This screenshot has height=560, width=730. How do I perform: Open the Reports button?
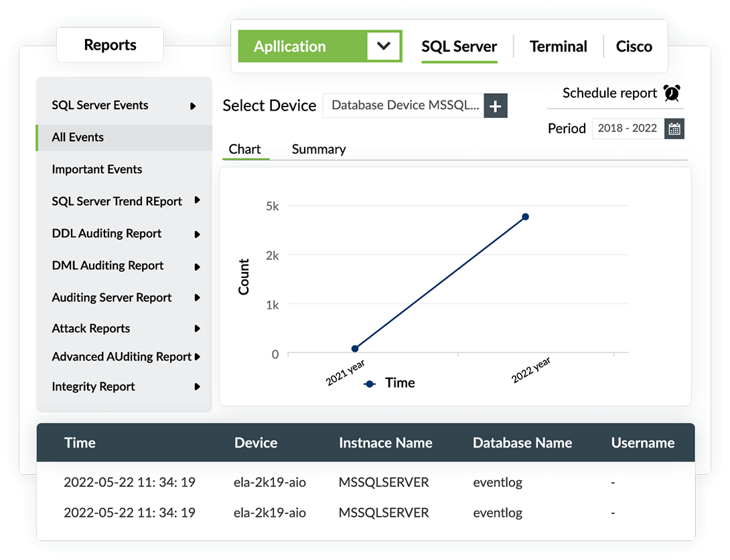point(110,45)
